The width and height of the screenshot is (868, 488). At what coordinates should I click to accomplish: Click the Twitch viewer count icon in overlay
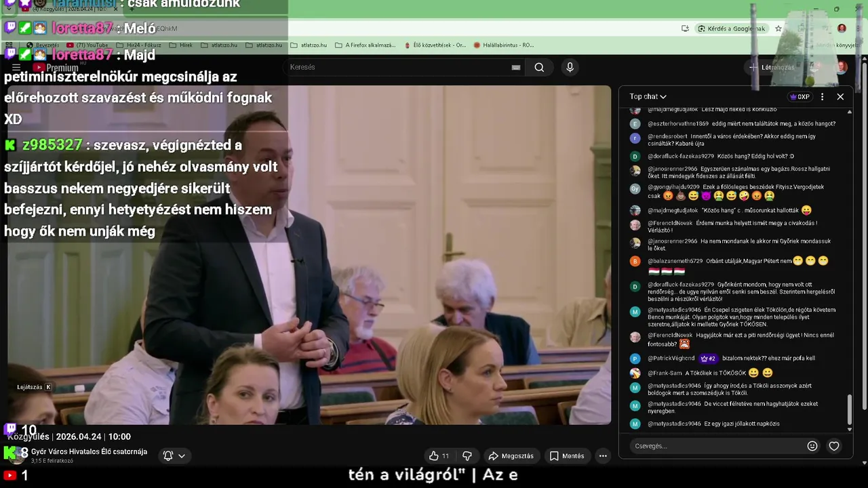click(11, 429)
